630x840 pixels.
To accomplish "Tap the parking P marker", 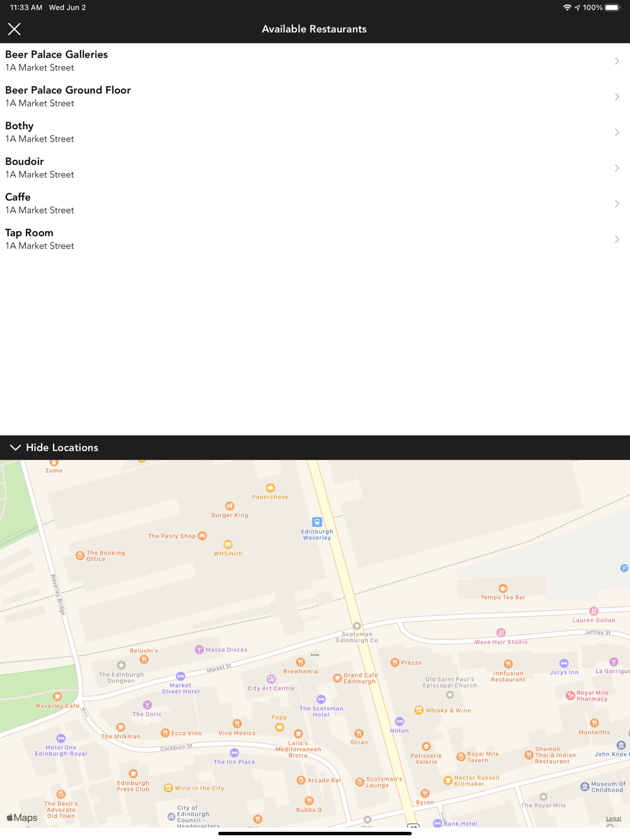I will click(x=624, y=568).
